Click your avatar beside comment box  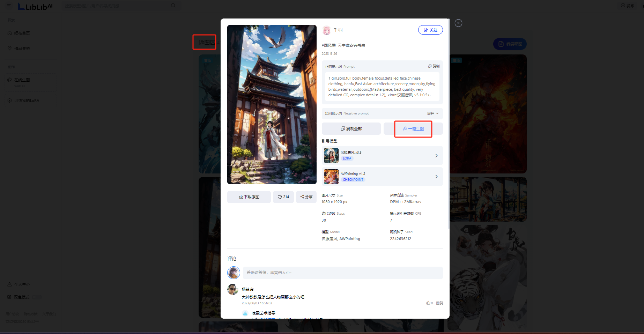click(234, 273)
